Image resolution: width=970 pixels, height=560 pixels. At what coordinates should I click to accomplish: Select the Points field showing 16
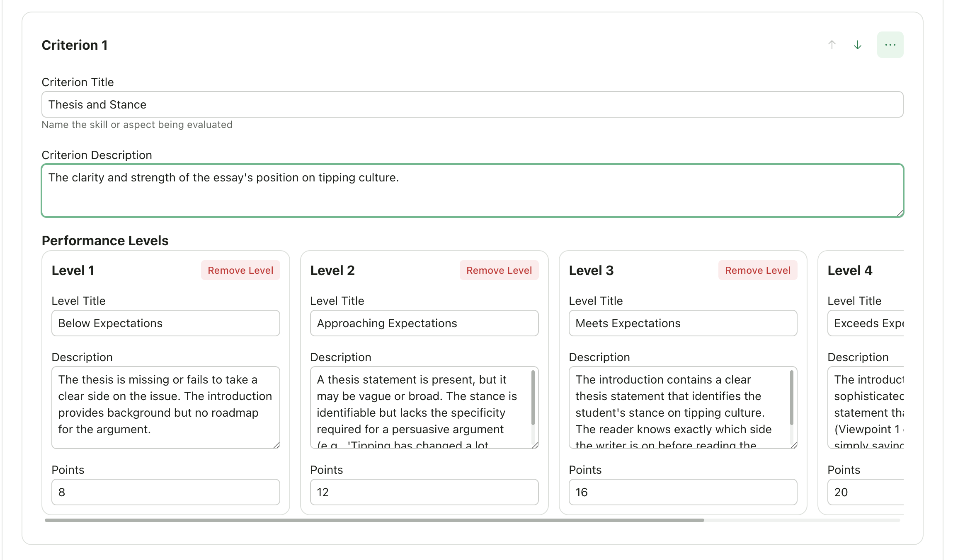(x=682, y=492)
